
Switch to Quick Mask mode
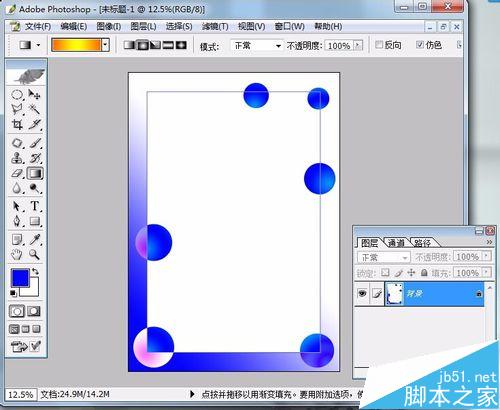[x=34, y=311]
